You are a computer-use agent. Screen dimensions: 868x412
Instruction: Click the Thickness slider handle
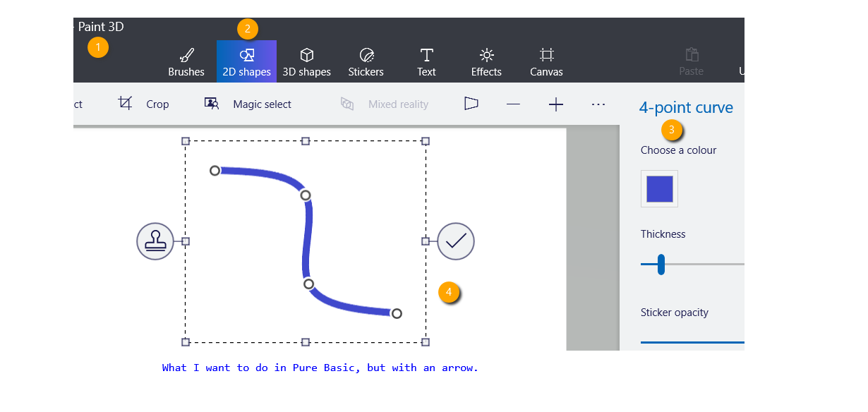point(661,264)
